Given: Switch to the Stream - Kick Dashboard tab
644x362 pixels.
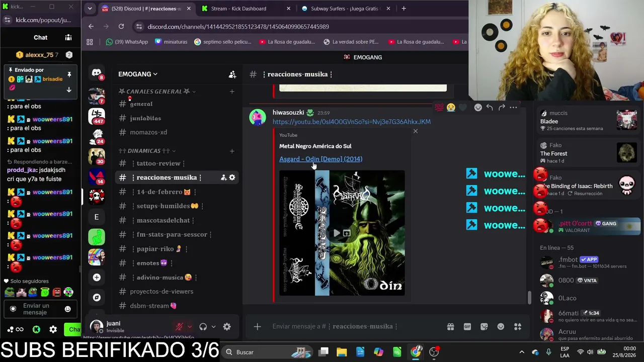Looking at the screenshot, I should (x=246, y=9).
